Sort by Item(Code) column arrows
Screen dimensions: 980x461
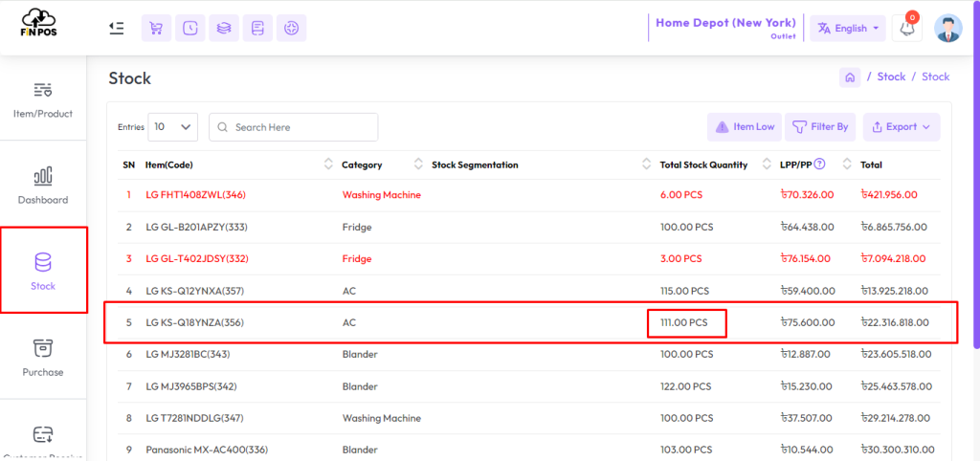pos(329,165)
